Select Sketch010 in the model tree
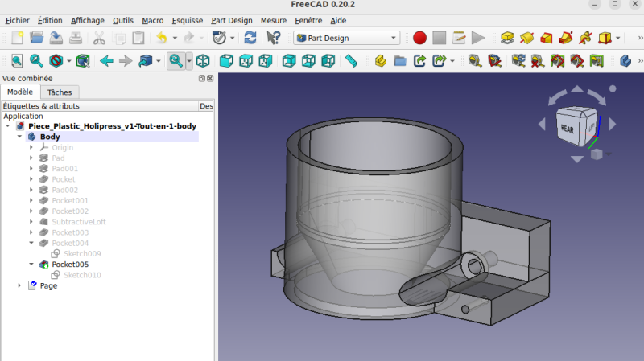Screen dimensions: 644x361 tap(82, 275)
